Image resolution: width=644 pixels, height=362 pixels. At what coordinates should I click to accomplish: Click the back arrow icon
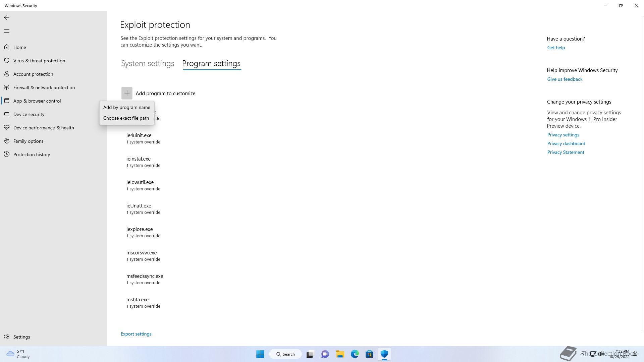click(7, 17)
